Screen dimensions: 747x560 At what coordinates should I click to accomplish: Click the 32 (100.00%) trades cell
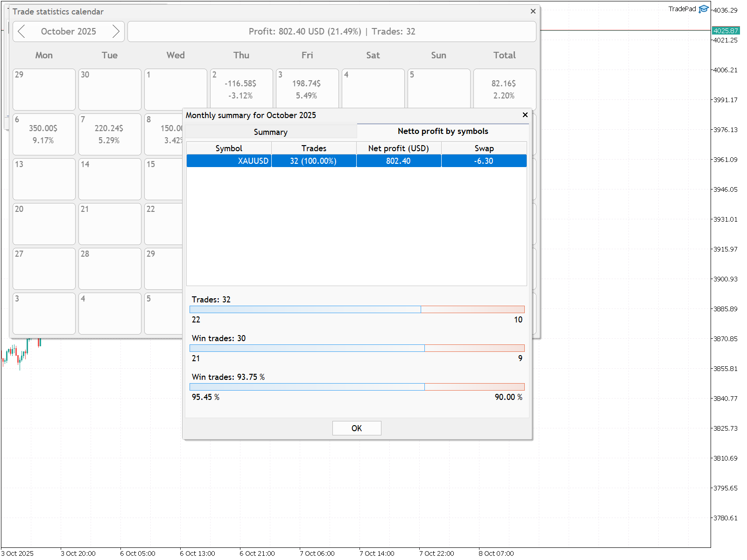pyautogui.click(x=314, y=161)
